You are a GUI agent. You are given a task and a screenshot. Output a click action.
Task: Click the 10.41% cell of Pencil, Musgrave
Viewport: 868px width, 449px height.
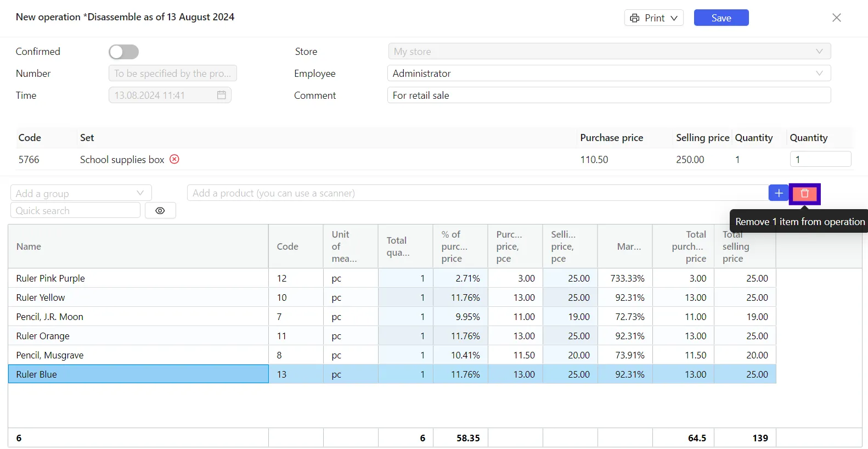460,355
